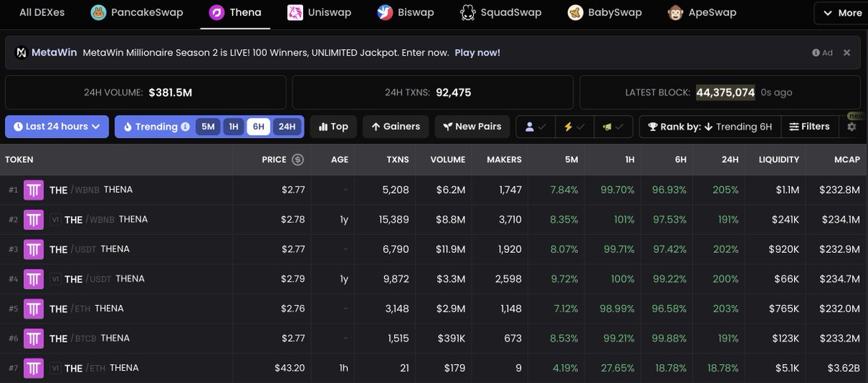Select the 1H trending timeframe
The height and width of the screenshot is (383, 868).
pos(234,126)
